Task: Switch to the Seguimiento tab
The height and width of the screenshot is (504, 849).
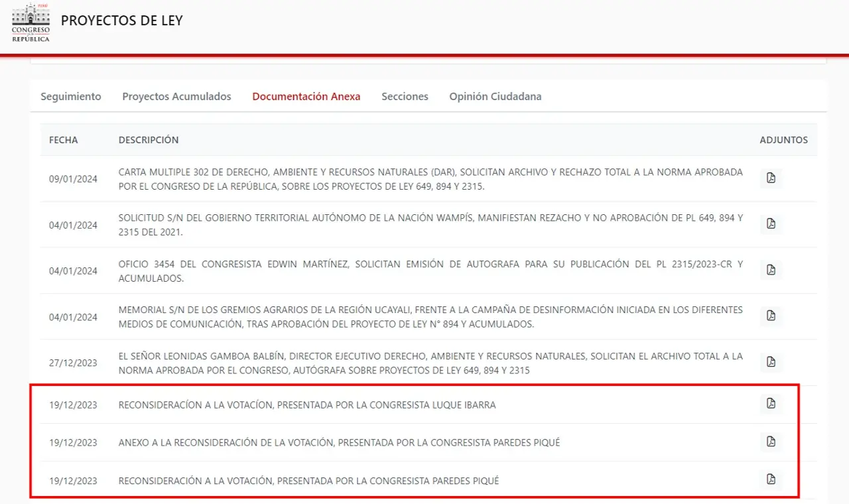Action: [70, 96]
